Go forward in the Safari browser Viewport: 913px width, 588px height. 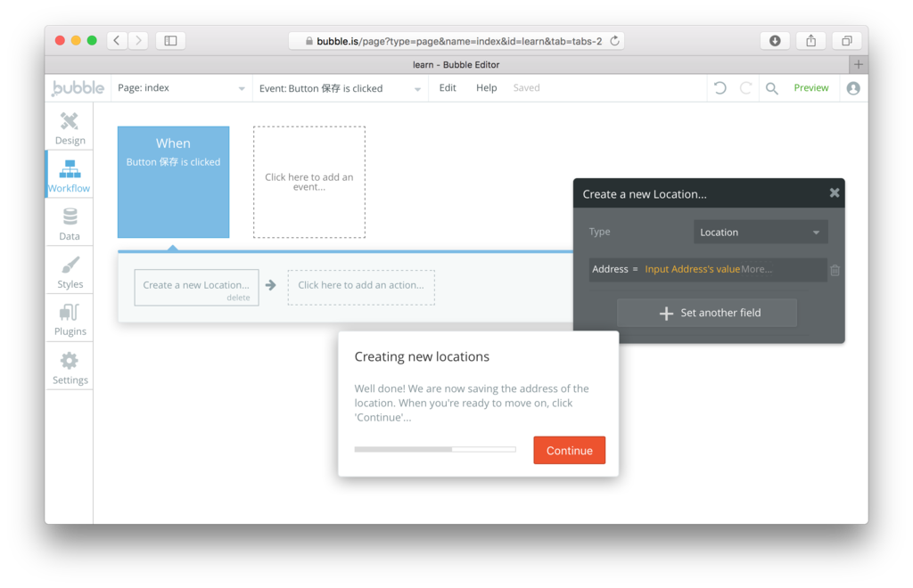[138, 40]
